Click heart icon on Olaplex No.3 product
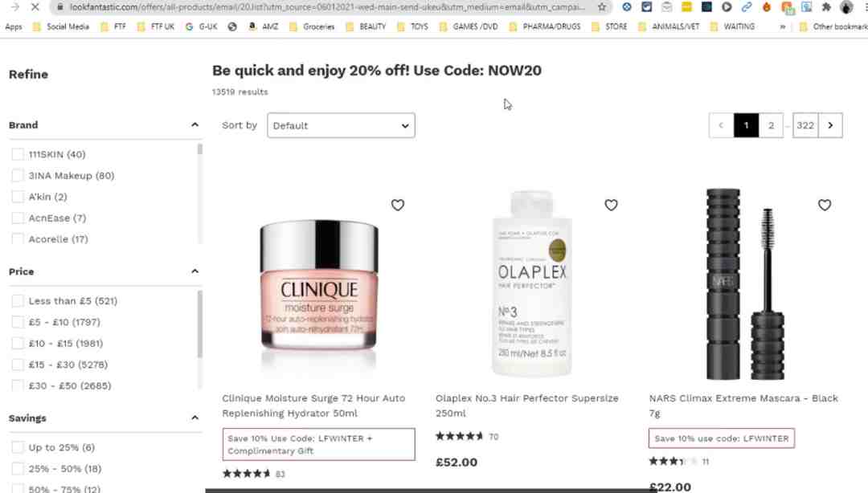 click(x=611, y=205)
